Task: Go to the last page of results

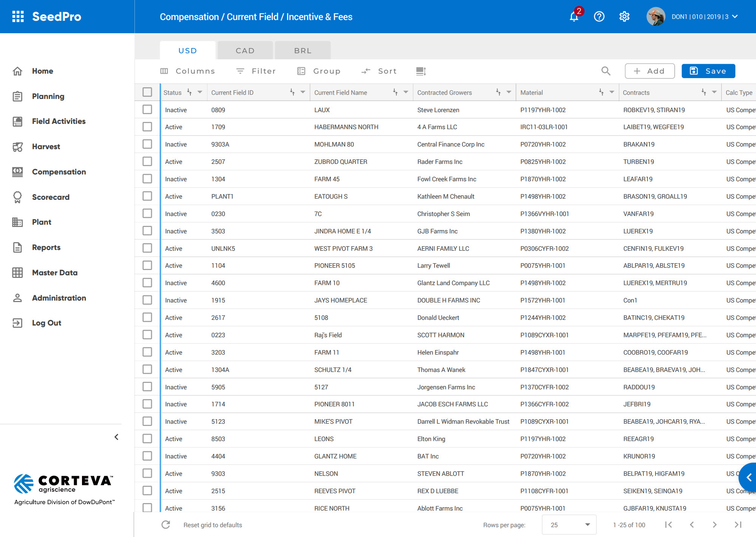Action: pyautogui.click(x=738, y=525)
